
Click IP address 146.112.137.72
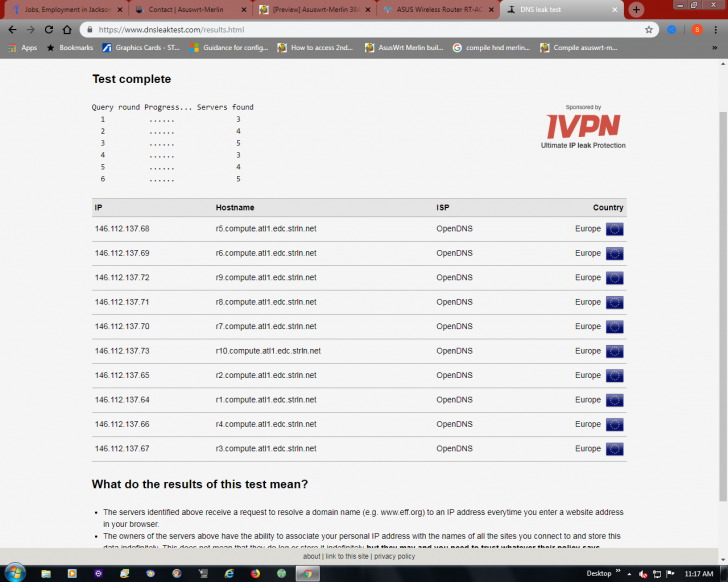122,278
